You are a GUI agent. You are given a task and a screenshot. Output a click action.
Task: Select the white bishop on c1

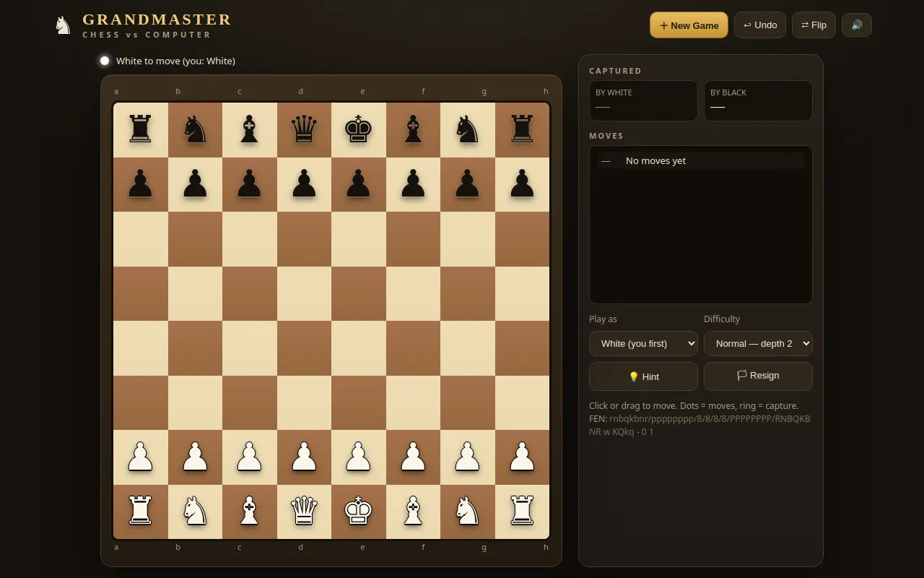(x=250, y=512)
